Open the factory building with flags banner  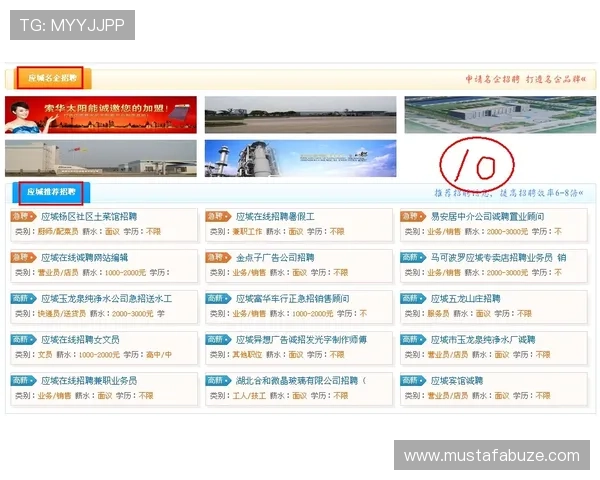pyautogui.click(x=101, y=158)
